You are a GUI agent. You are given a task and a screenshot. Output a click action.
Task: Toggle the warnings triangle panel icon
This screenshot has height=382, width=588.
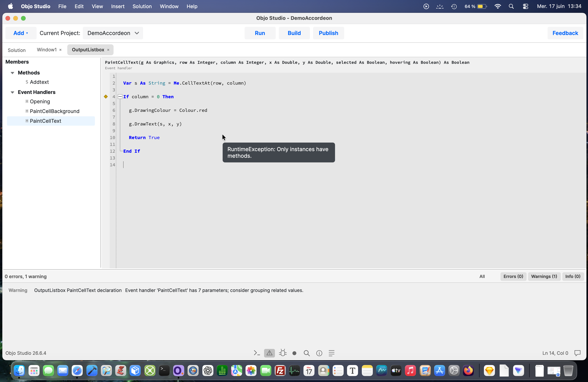coord(269,353)
